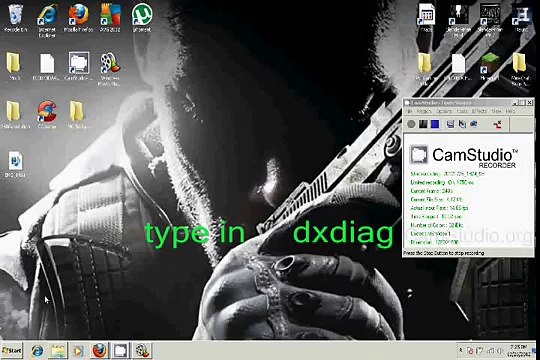Image resolution: width=540 pixels, height=360 pixels.
Task: Select the yellow folder right of Minecraft shortcut
Action: pyautogui.click(x=520, y=69)
